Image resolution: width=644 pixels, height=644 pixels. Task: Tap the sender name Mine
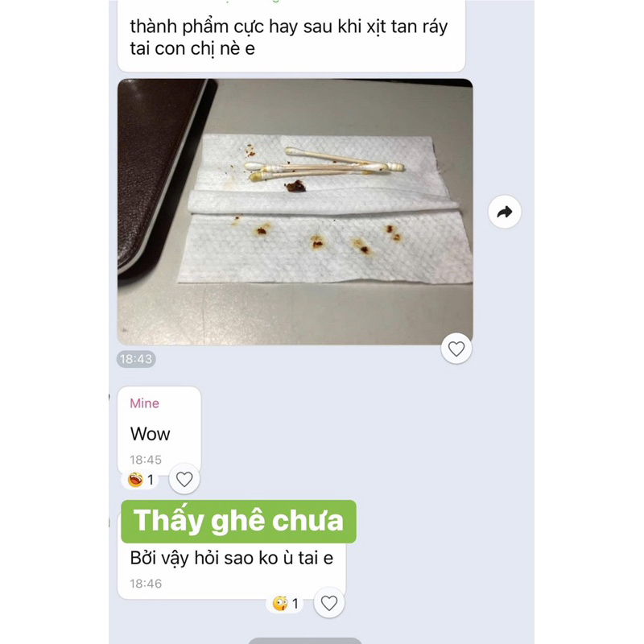[x=144, y=403]
